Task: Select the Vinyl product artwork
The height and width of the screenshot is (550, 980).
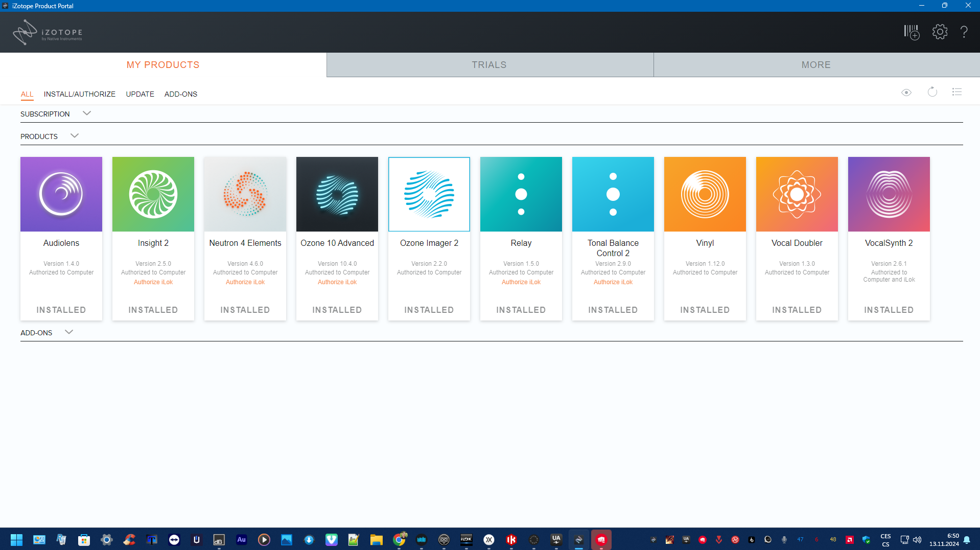Action: (705, 194)
